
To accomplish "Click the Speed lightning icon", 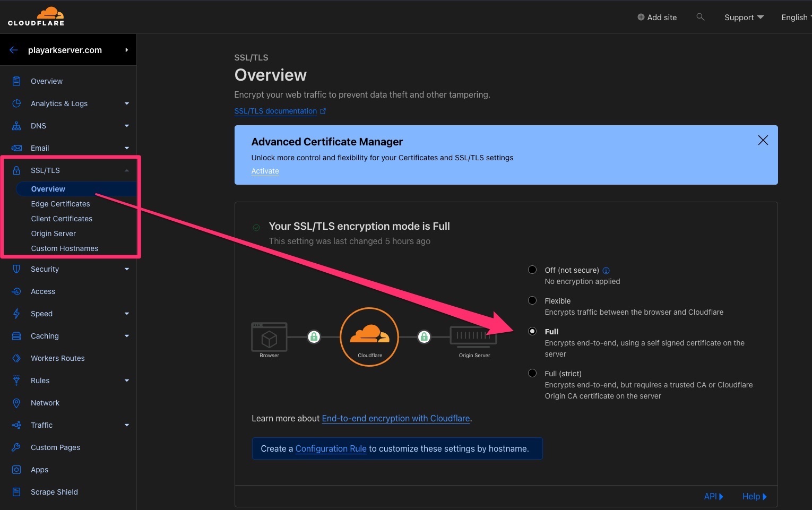I will [17, 314].
